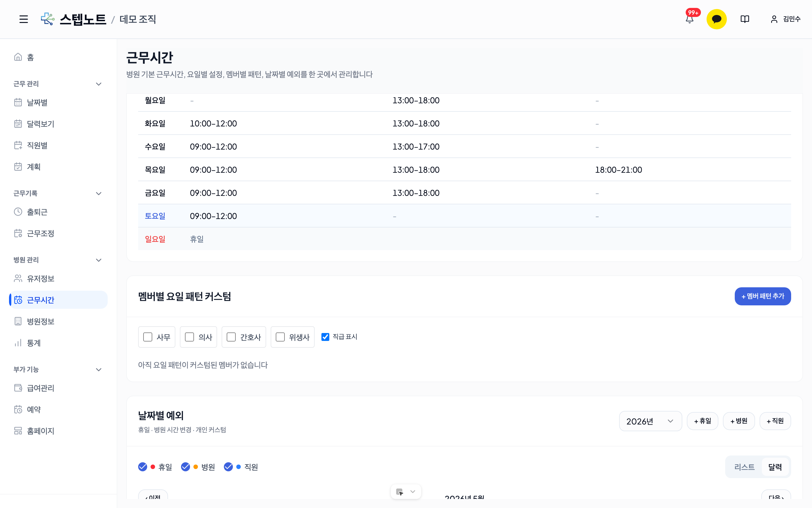The height and width of the screenshot is (508, 812).
Task: Open notifications bell with 99+ badge
Action: (x=690, y=19)
